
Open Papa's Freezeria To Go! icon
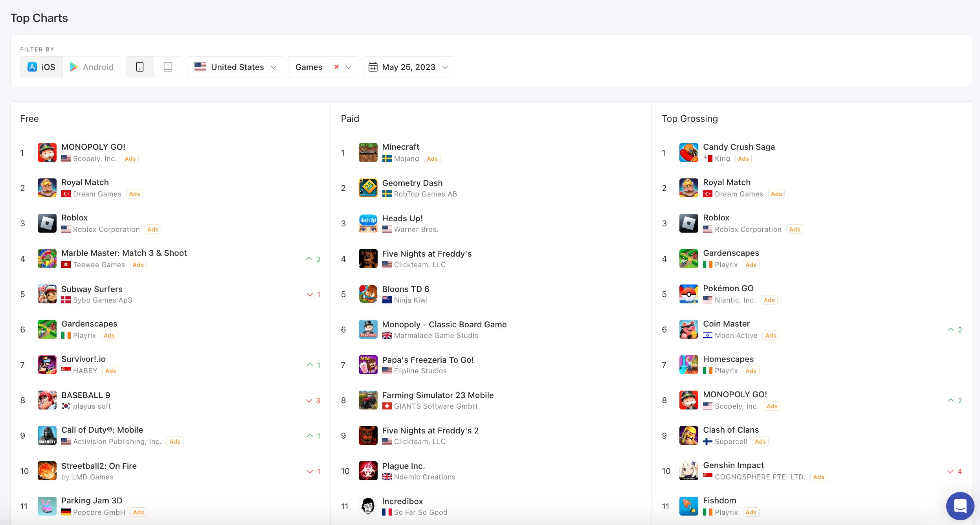tap(368, 365)
